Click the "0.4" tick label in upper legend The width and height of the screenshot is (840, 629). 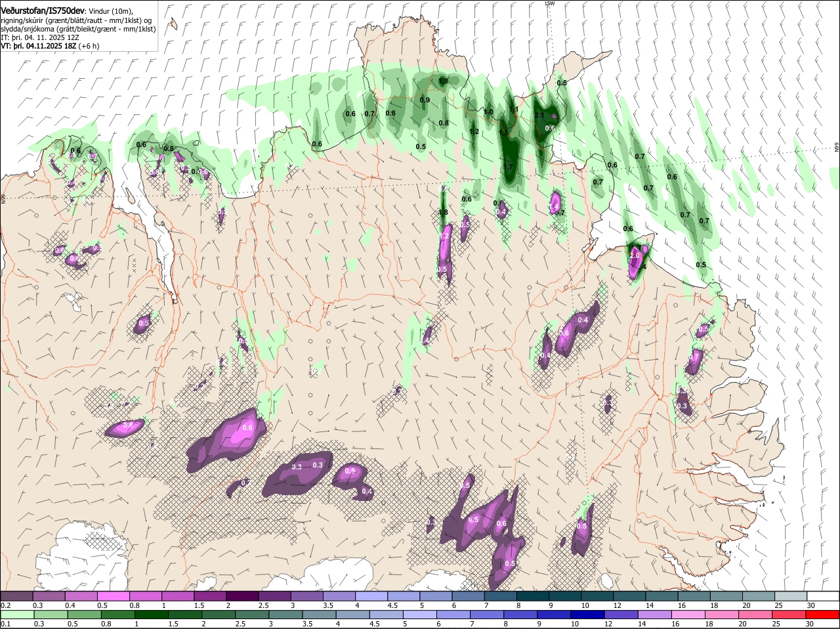click(x=70, y=605)
